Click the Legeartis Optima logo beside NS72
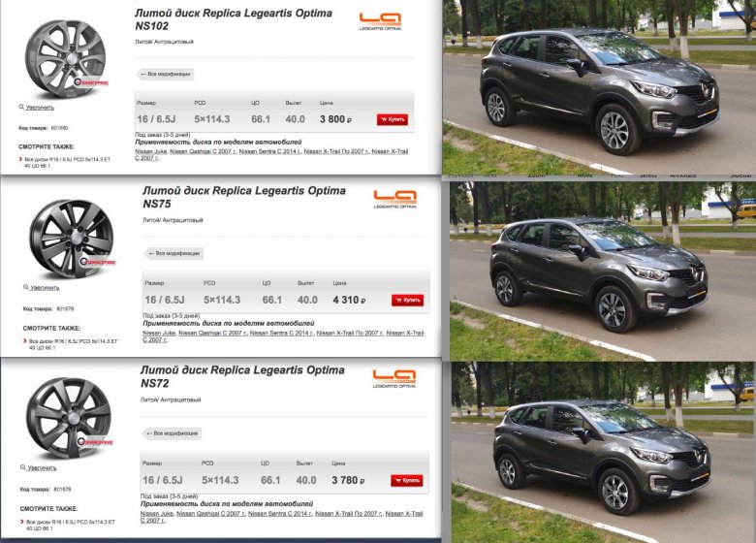This screenshot has width=756, height=543. (x=391, y=378)
